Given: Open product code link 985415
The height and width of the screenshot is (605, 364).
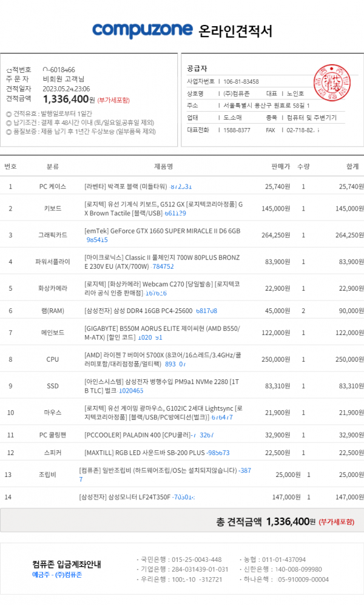Looking at the screenshot, I should [x=97, y=240].
